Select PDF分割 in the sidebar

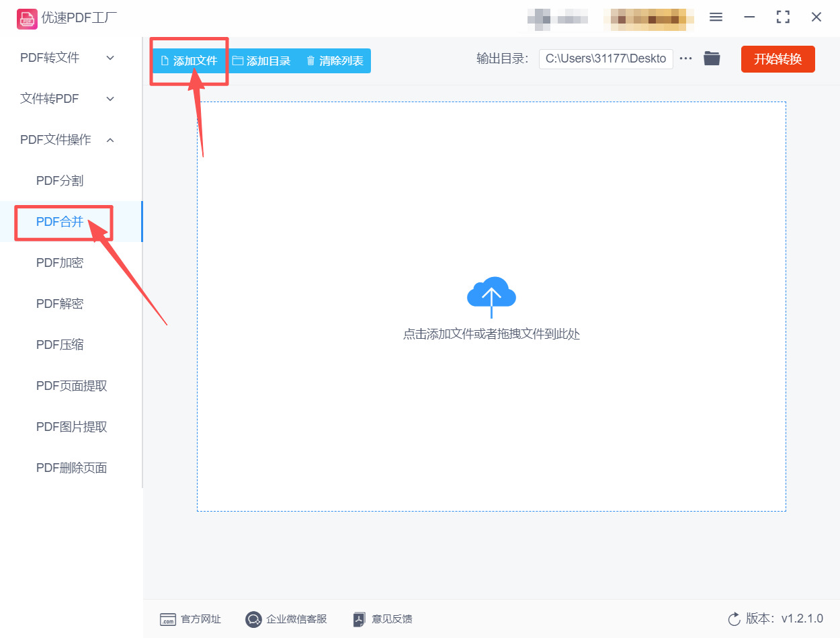coord(60,180)
